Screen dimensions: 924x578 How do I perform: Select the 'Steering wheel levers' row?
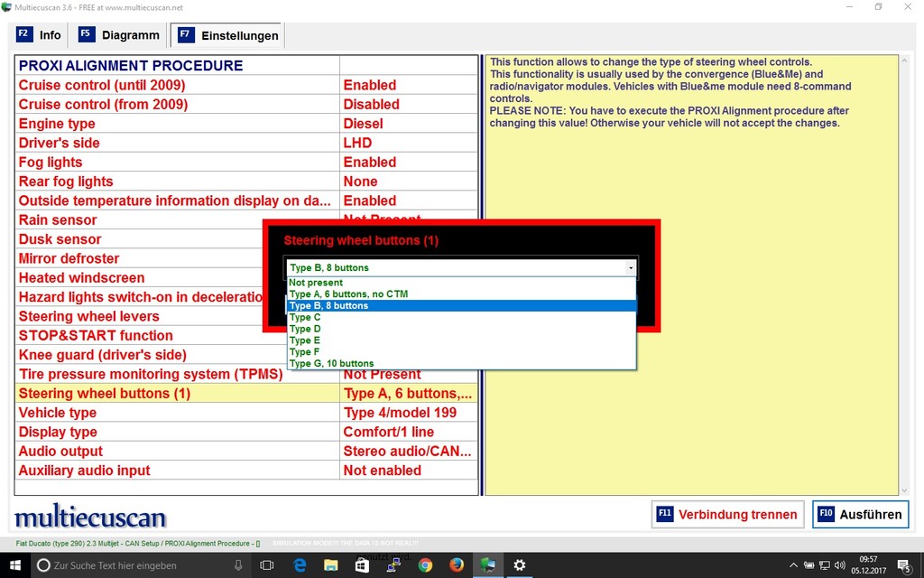click(139, 316)
